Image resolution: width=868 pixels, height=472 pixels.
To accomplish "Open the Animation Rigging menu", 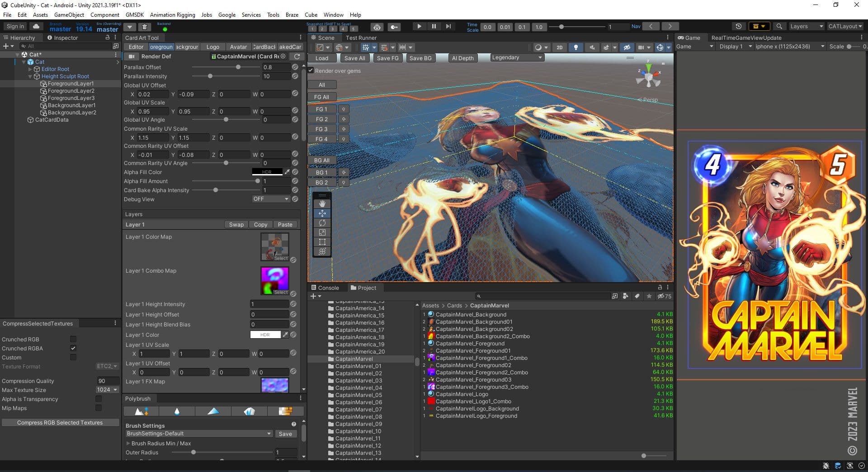I will [x=172, y=14].
